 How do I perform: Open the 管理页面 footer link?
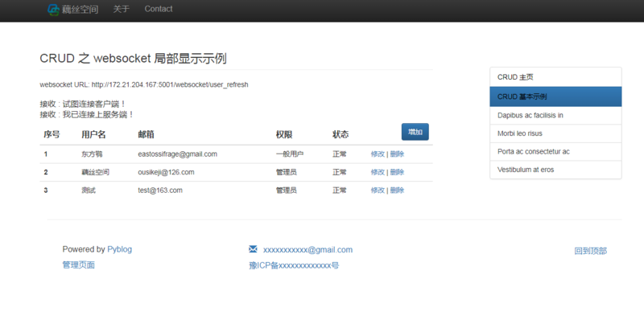tap(78, 264)
